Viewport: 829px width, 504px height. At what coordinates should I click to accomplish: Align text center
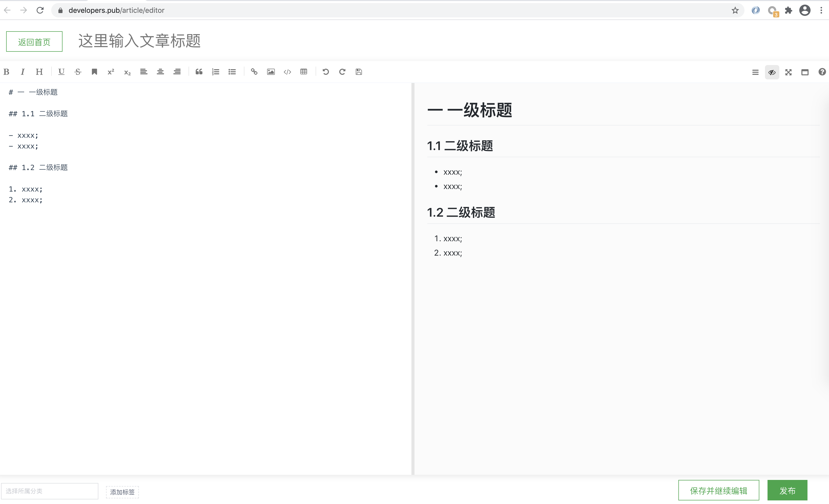click(x=160, y=72)
